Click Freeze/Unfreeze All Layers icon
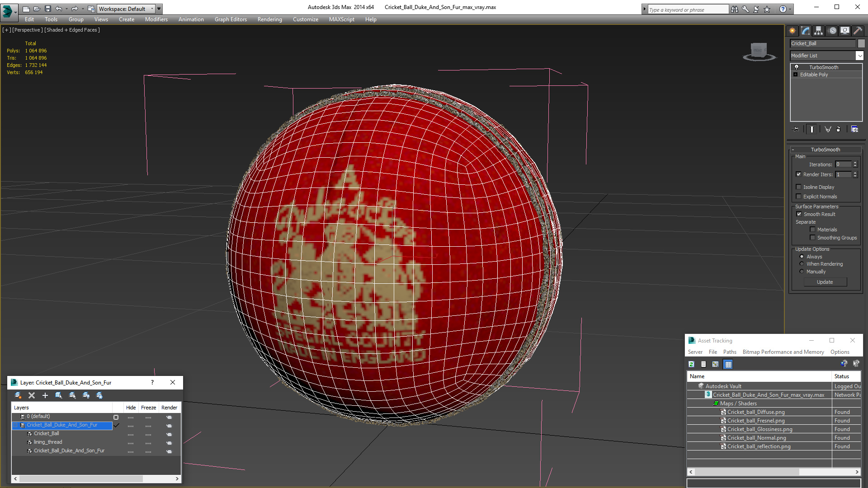 [99, 395]
